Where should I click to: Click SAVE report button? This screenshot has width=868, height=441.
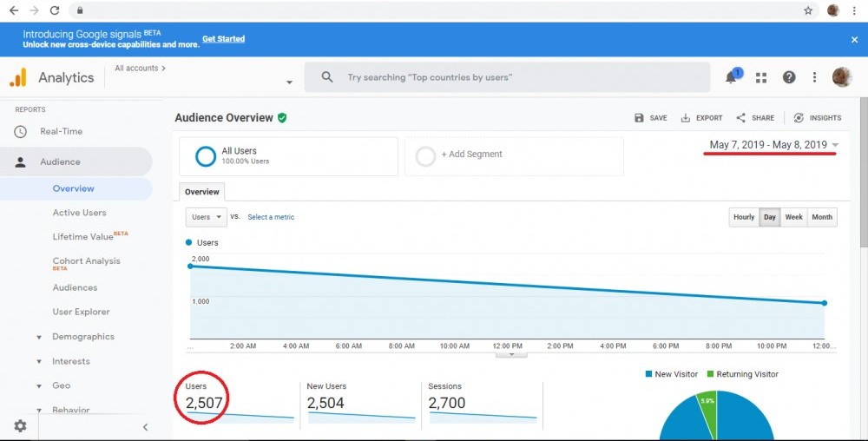pos(650,118)
